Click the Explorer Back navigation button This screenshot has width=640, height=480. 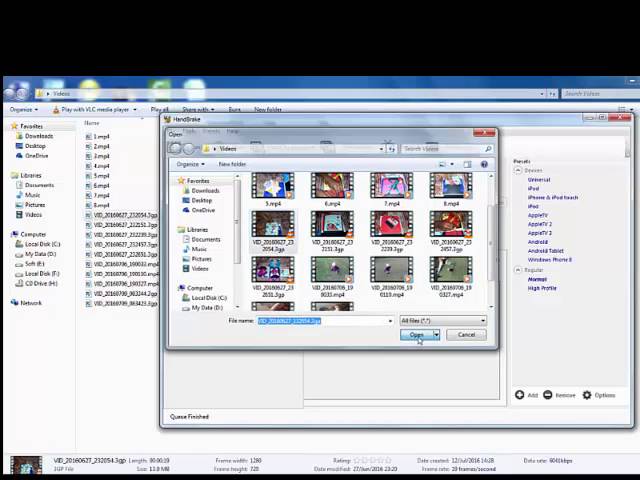click(x=9, y=93)
